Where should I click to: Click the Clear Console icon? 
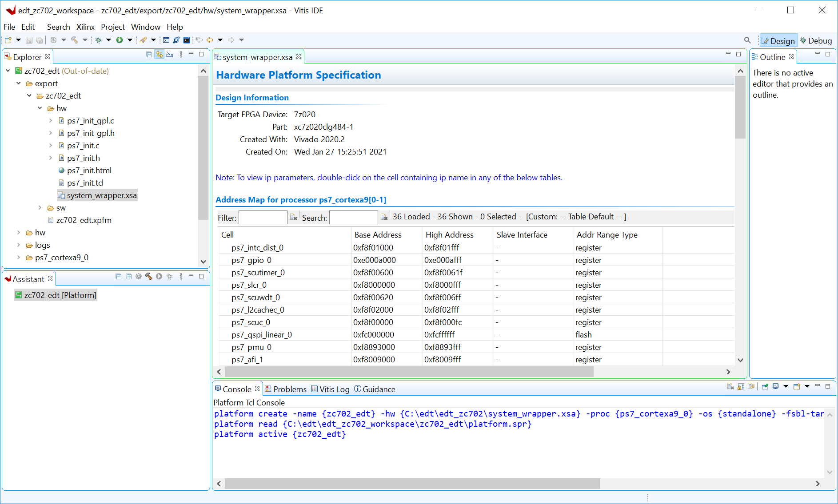pos(730,386)
